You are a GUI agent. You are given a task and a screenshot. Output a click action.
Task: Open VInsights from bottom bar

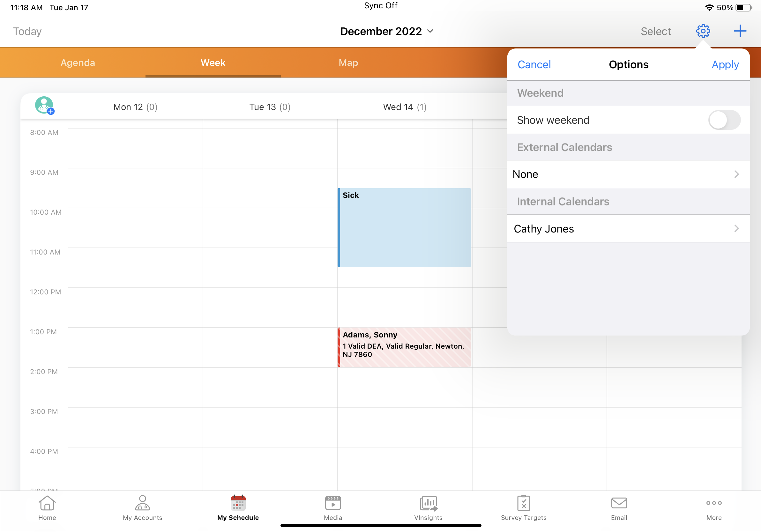coord(428,507)
